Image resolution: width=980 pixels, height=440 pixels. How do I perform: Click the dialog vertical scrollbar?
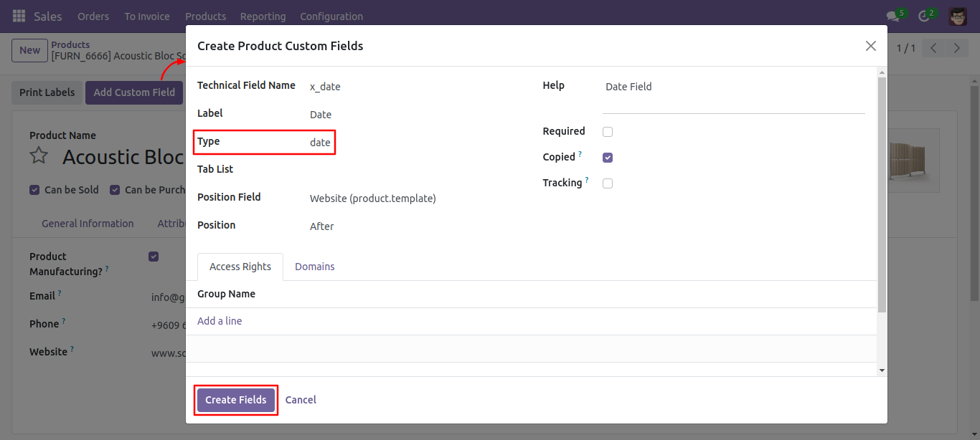point(882,194)
